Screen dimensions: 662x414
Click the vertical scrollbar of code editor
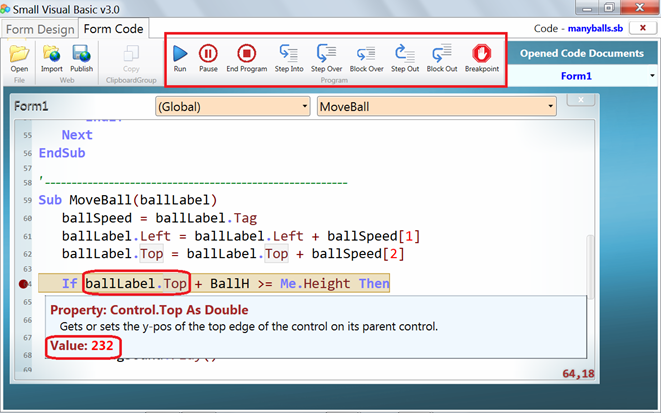coord(590,267)
